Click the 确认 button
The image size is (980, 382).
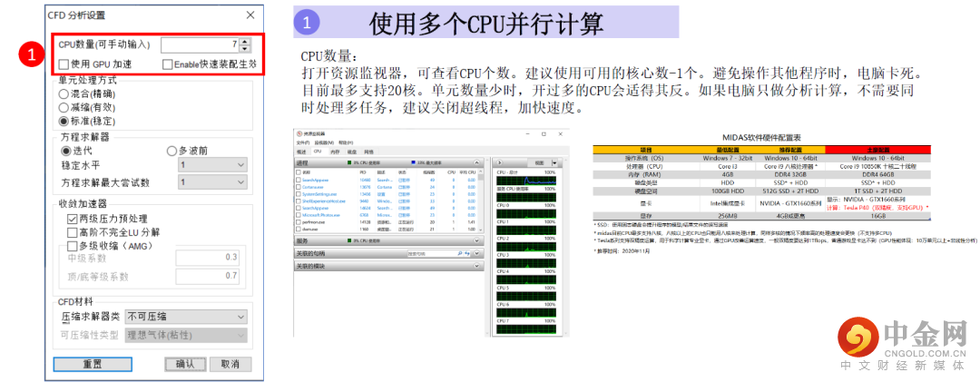(185, 364)
